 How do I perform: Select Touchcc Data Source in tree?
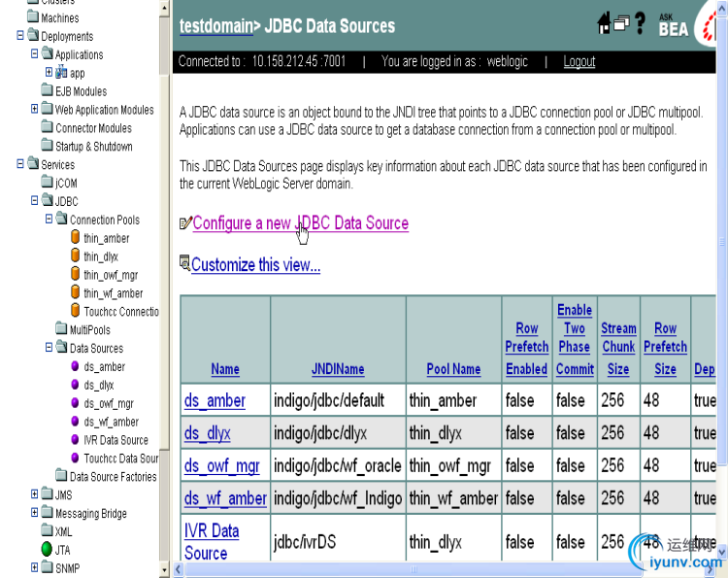[120, 459]
